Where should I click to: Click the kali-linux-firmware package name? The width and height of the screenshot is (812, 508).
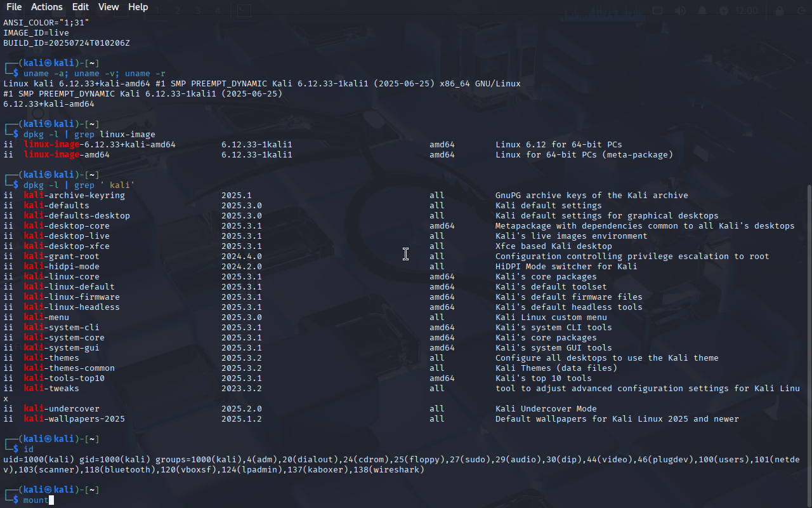(x=72, y=297)
